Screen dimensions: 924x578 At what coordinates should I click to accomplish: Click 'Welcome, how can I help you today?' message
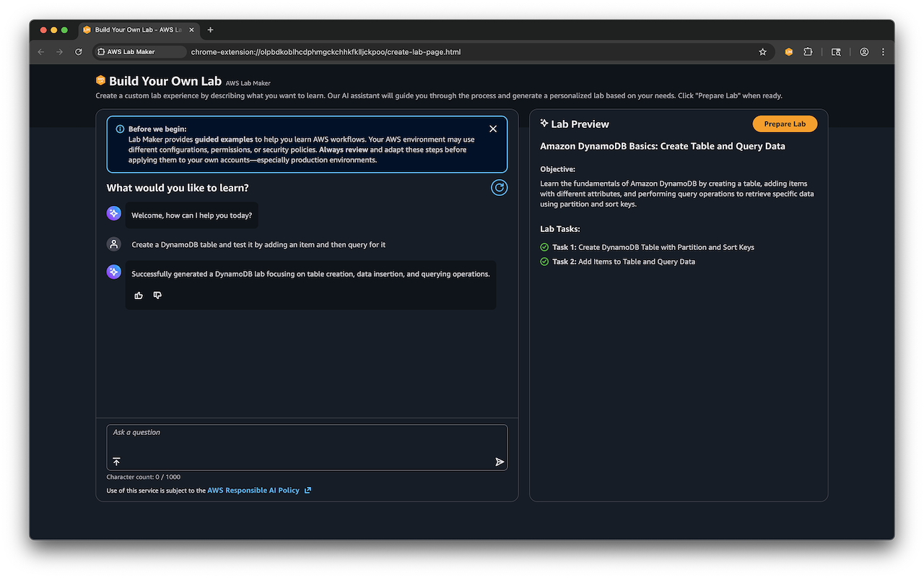[x=192, y=215]
